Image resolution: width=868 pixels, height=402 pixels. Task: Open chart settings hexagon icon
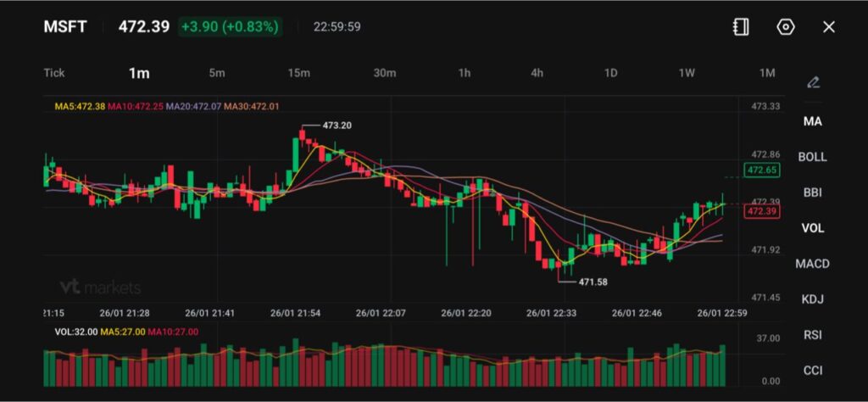[x=786, y=27]
